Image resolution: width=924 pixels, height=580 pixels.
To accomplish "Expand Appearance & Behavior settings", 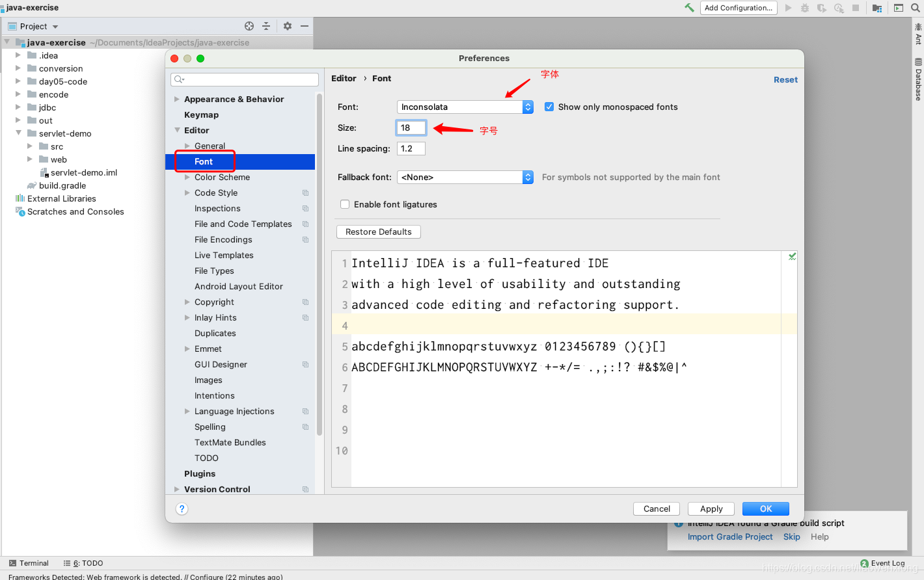I will pyautogui.click(x=177, y=99).
